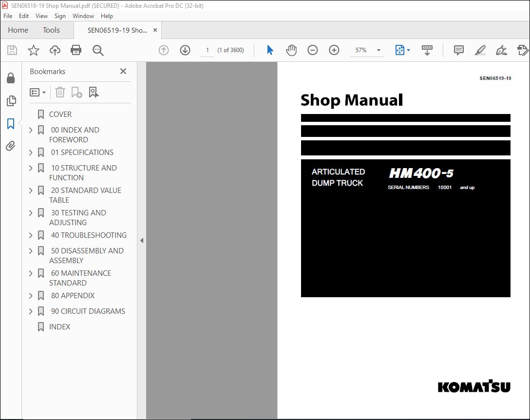Viewport: 530px width, 420px height.
Task: Collapse navigation pane with side arrow
Action: click(142, 240)
